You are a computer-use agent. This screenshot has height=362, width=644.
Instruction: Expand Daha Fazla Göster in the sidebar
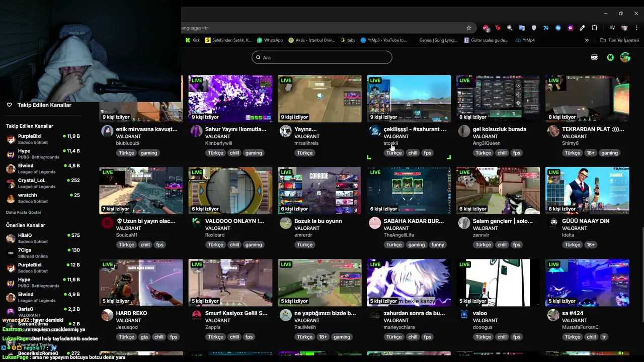[x=24, y=213]
